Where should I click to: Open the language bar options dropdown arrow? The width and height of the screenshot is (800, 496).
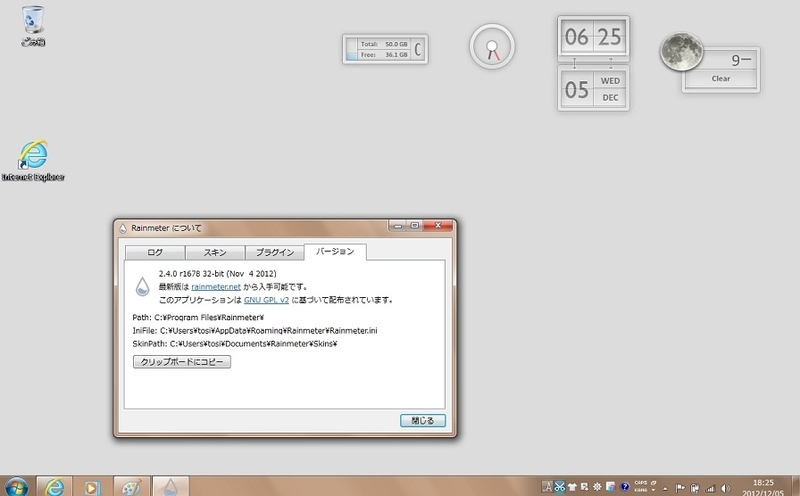pyautogui.click(x=654, y=490)
